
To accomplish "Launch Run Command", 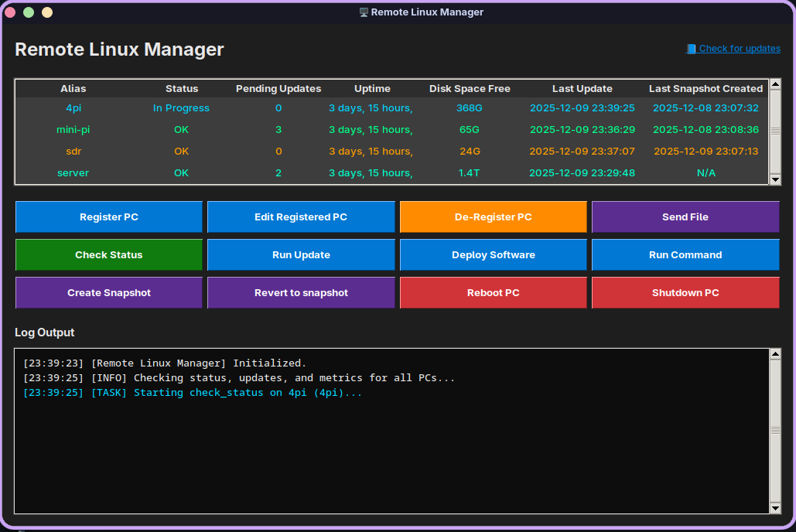I will pos(685,254).
